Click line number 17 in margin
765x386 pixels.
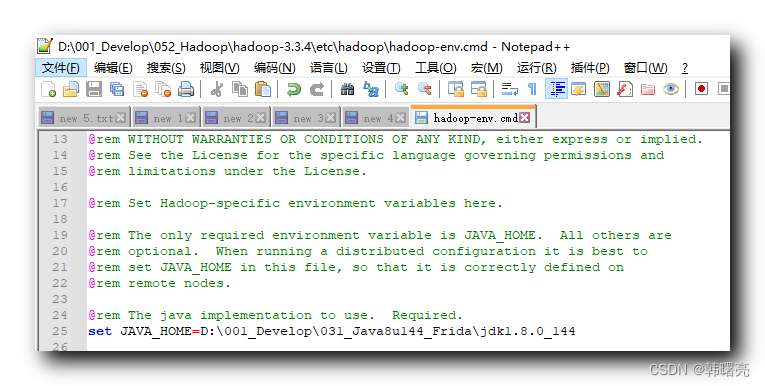pyautogui.click(x=60, y=203)
